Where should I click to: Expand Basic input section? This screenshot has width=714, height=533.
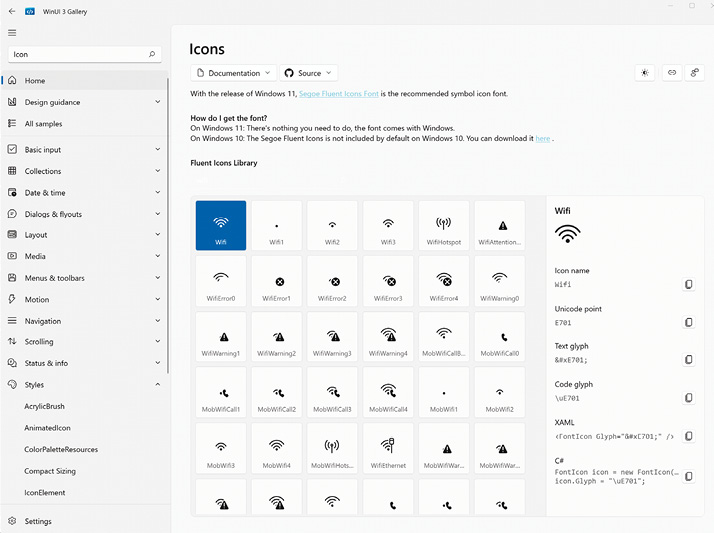tap(84, 149)
